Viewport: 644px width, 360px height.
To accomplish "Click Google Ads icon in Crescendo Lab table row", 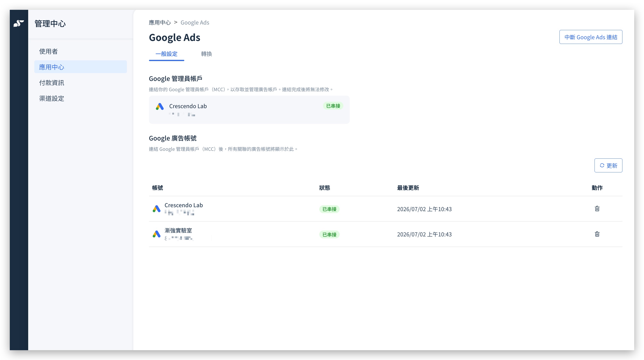I will point(157,209).
